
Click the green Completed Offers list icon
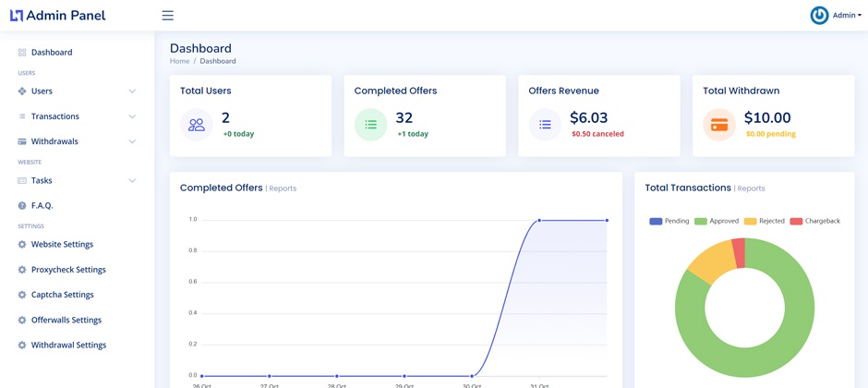tap(370, 125)
